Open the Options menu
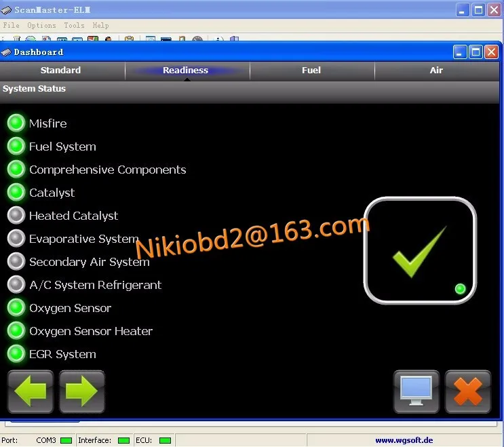 [41, 25]
